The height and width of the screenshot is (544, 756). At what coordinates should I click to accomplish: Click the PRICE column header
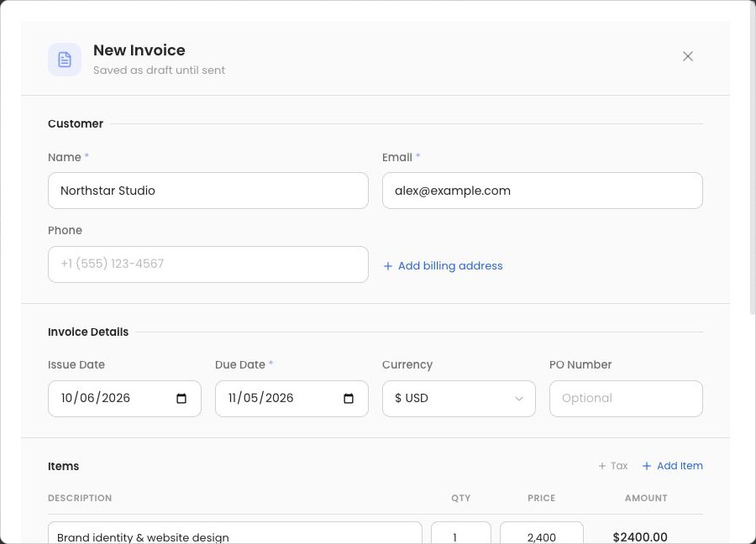pos(542,498)
